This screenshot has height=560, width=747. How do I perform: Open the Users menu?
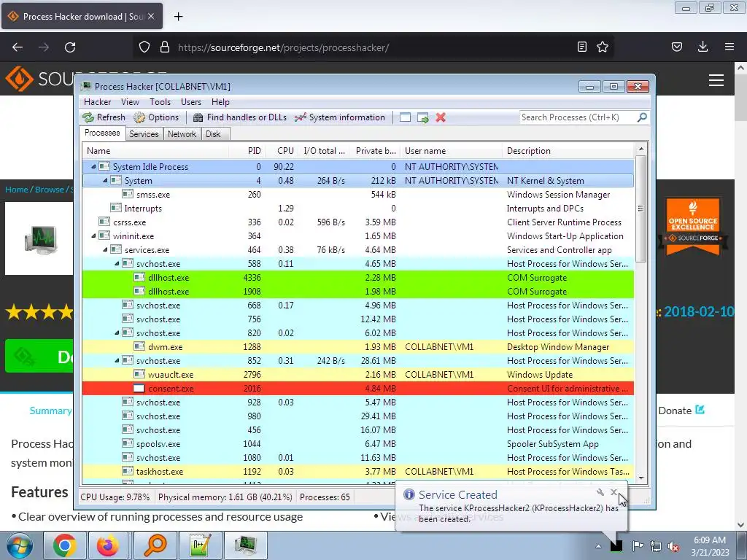point(191,102)
